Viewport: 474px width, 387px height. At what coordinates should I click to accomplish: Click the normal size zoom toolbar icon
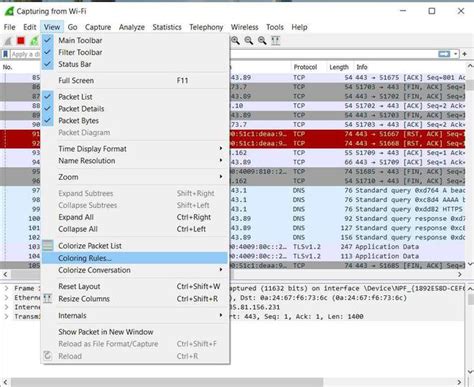click(x=262, y=41)
